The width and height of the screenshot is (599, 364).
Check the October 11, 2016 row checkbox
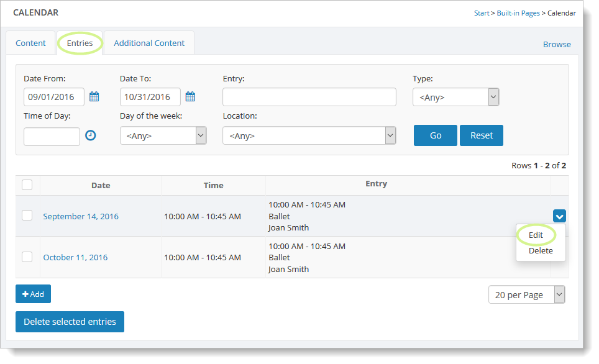(x=27, y=257)
